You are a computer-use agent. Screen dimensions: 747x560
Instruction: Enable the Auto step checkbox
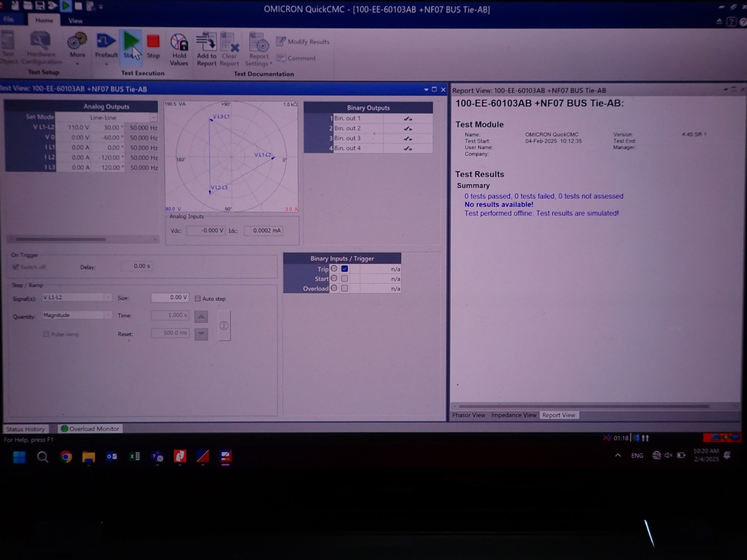pos(198,299)
